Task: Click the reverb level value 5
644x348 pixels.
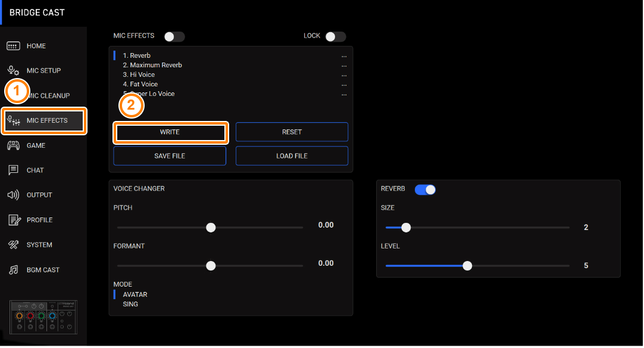Action: point(586,266)
